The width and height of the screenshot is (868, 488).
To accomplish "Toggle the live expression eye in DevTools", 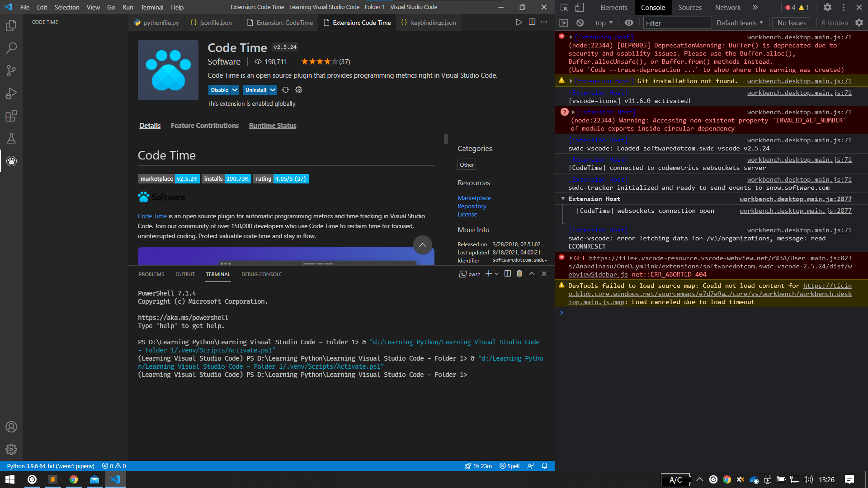I will (628, 23).
